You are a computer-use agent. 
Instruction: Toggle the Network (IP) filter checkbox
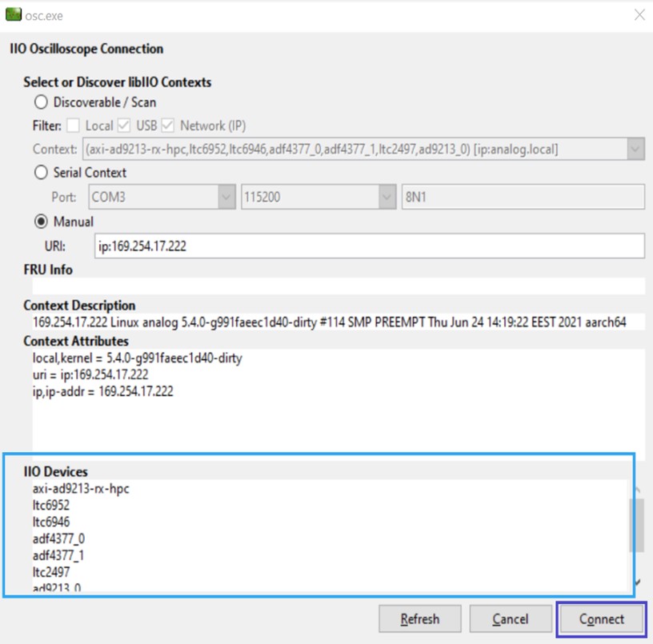(167, 126)
